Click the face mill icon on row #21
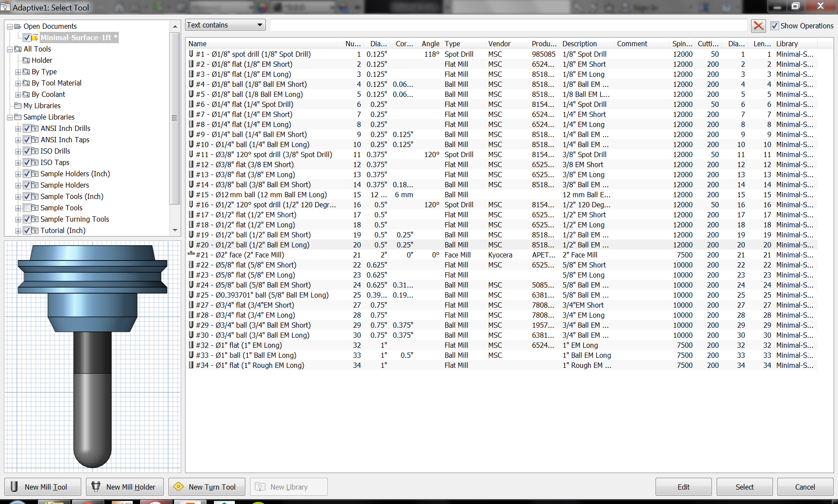The height and width of the screenshot is (504, 838). pyautogui.click(x=191, y=255)
